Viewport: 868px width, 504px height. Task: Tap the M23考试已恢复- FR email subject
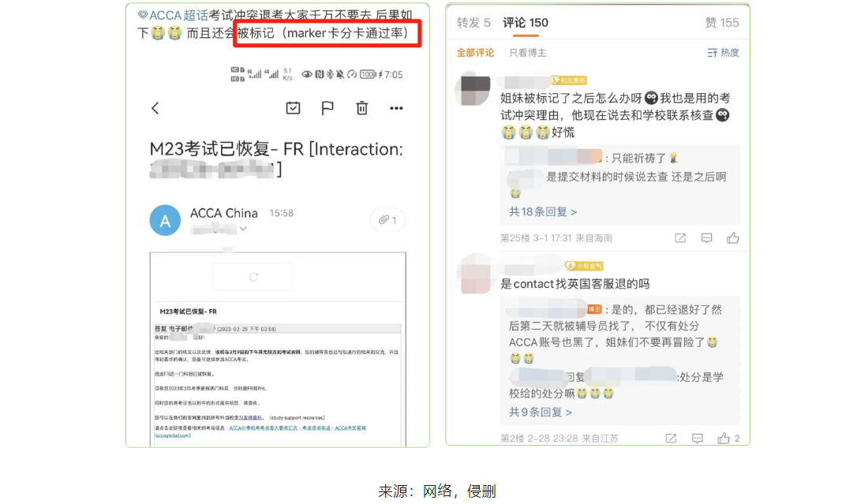[x=276, y=159]
